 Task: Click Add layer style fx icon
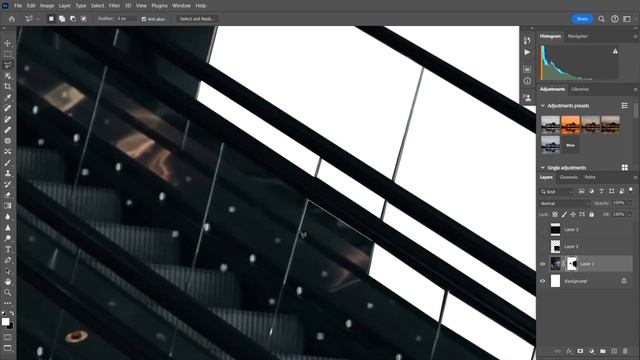click(569, 351)
